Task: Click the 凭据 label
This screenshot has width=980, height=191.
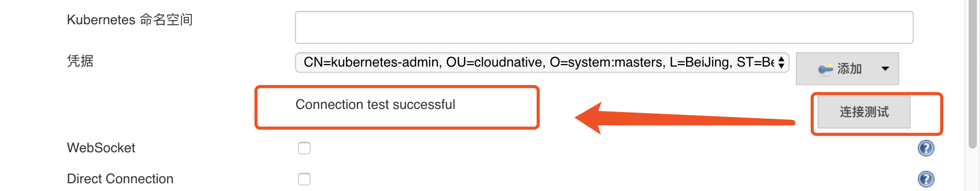Action: coord(80,61)
